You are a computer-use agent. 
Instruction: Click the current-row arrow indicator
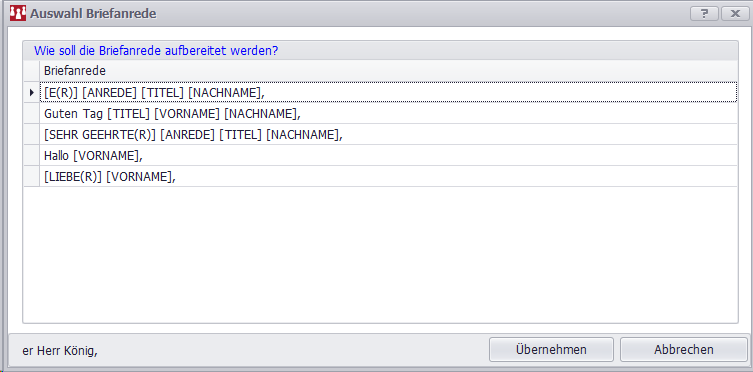32,93
